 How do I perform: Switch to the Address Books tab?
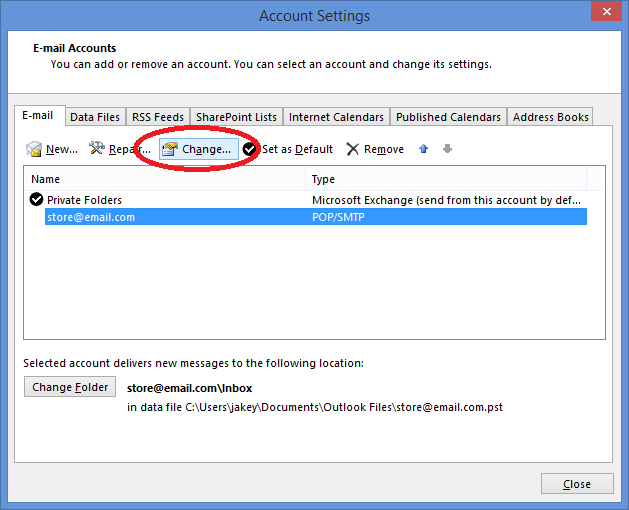[550, 117]
